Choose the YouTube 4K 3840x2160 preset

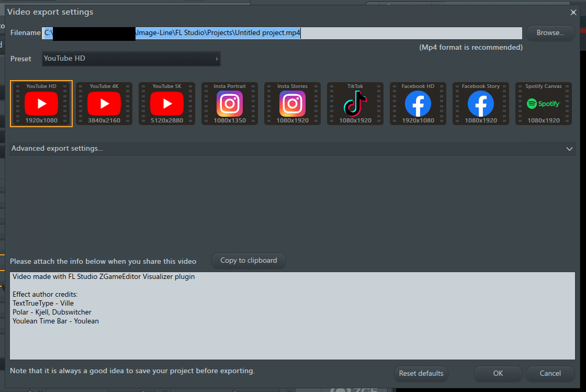pyautogui.click(x=104, y=104)
